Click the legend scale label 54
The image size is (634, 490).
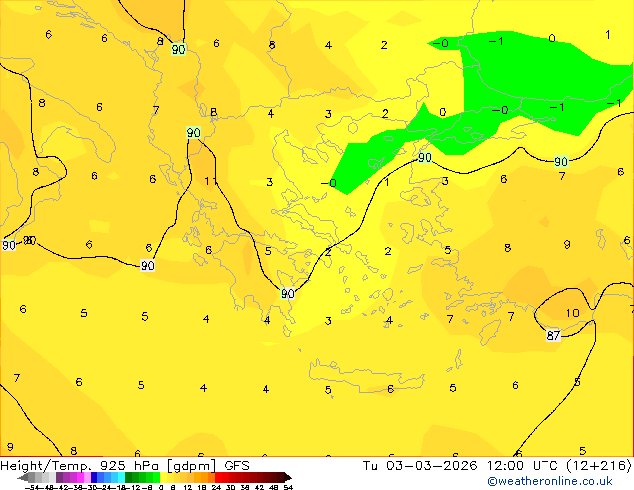288,487
